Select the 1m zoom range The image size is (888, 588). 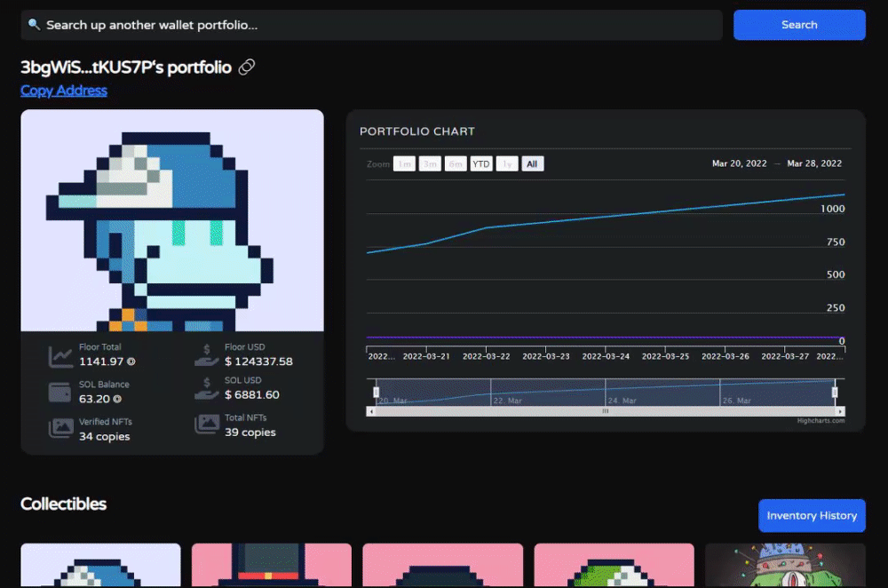(404, 163)
